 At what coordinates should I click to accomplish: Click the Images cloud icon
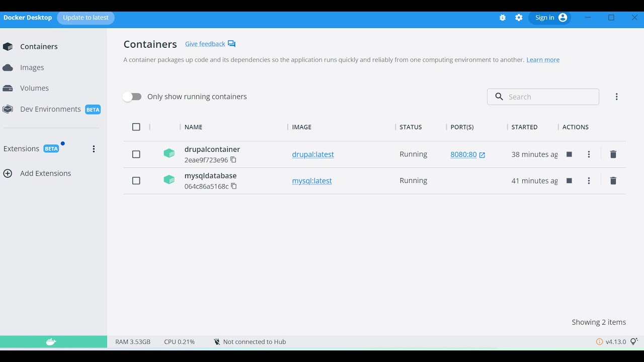coord(8,67)
